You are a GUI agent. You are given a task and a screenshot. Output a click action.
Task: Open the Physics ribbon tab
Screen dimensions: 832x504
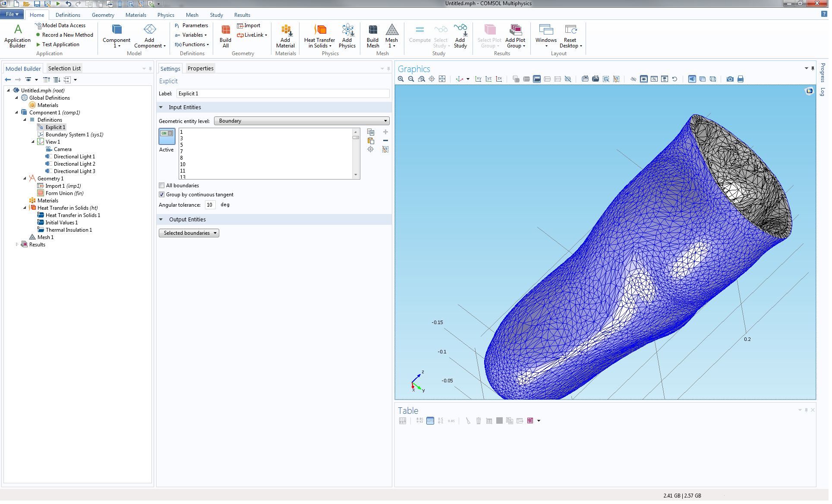coord(167,15)
